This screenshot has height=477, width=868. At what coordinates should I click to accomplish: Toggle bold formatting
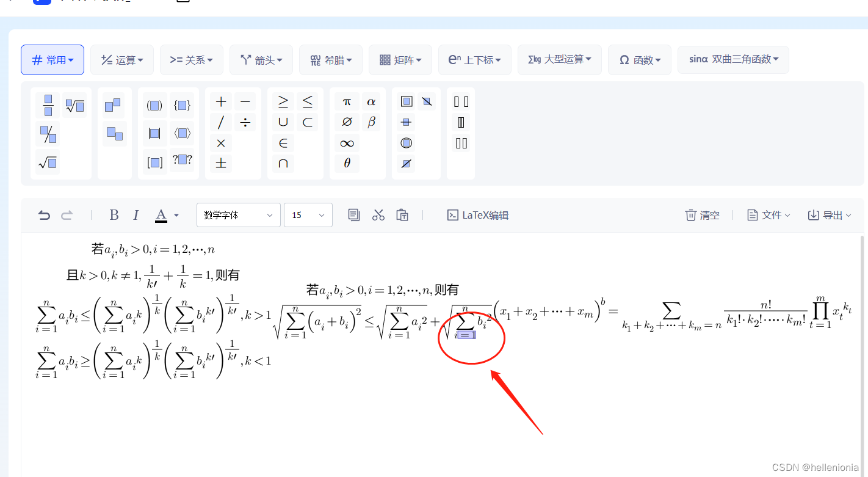pyautogui.click(x=114, y=214)
